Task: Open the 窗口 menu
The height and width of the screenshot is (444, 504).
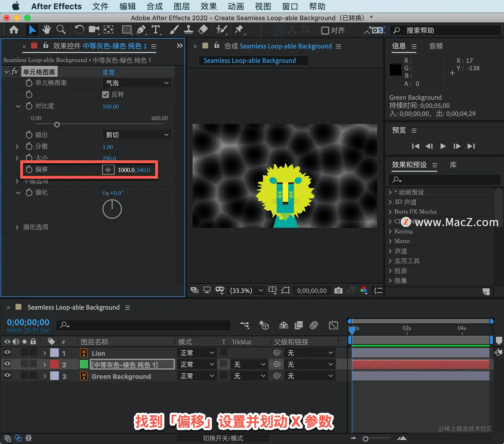Action: pyautogui.click(x=290, y=6)
